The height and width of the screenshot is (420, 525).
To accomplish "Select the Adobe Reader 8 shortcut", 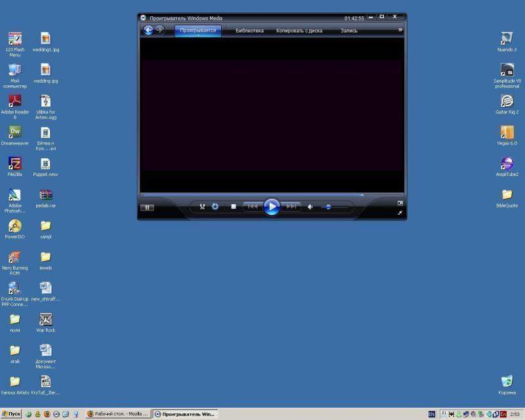I will tap(14, 107).
